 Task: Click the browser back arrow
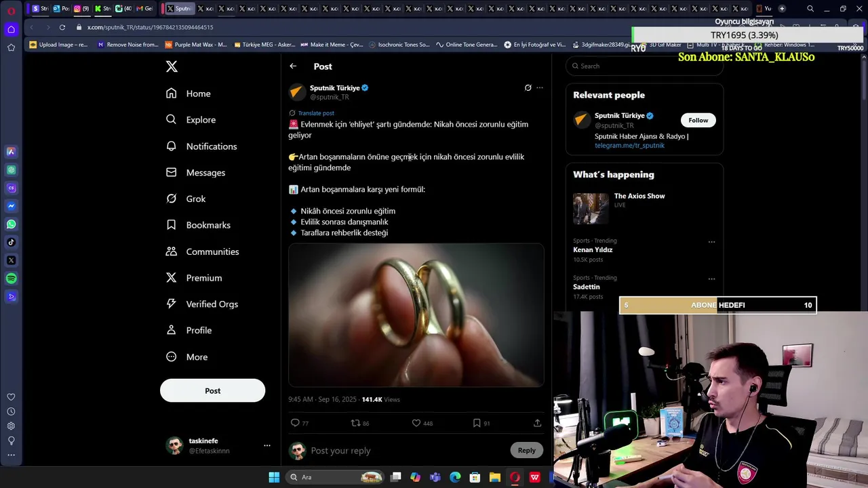31,27
